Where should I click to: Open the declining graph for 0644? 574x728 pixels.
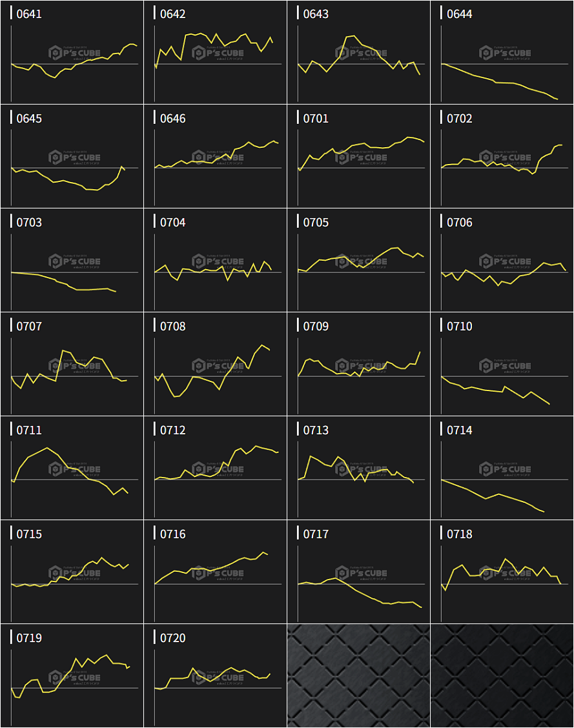click(x=502, y=52)
